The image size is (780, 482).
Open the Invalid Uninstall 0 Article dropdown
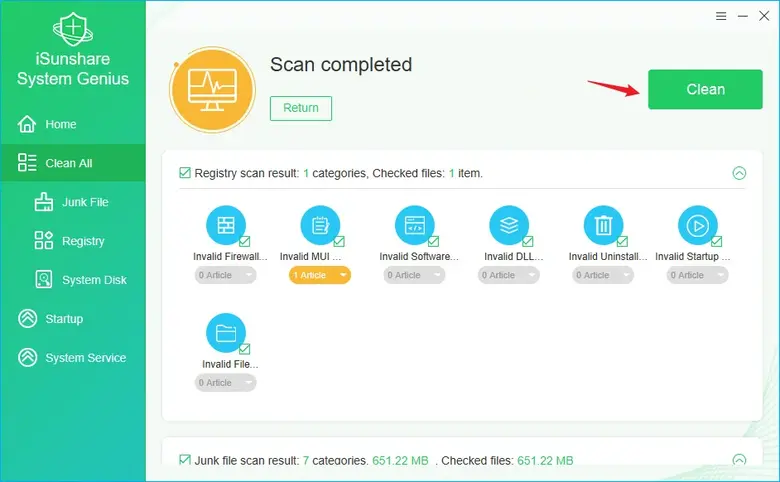pyautogui.click(x=603, y=275)
